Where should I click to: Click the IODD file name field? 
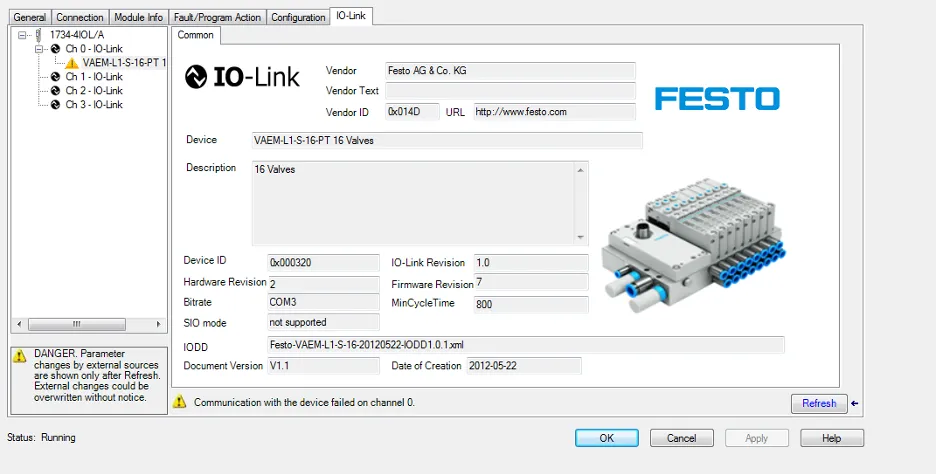click(x=525, y=345)
